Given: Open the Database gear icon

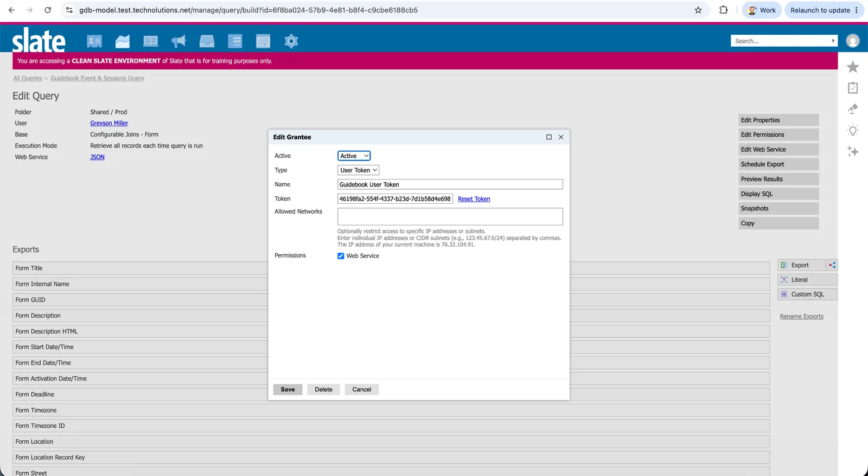Looking at the screenshot, I should click(x=291, y=41).
